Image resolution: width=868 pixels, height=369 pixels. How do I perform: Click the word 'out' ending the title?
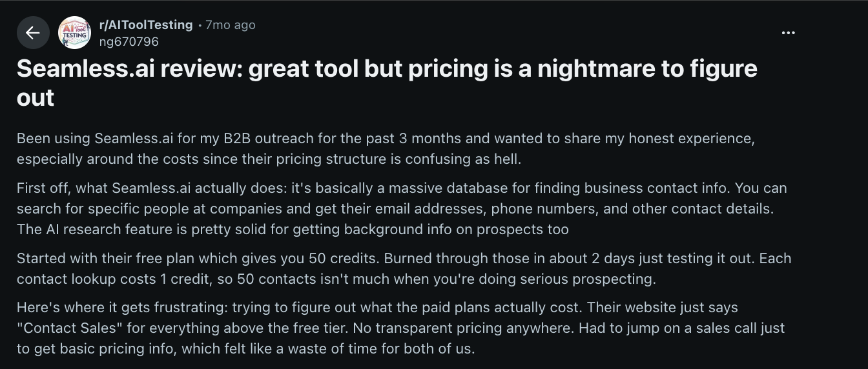(x=35, y=98)
